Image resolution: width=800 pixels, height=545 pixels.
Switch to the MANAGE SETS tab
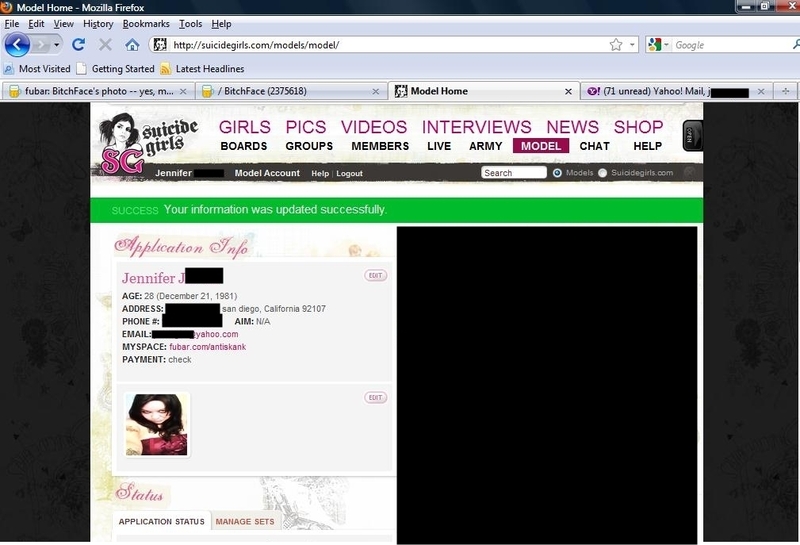point(245,522)
